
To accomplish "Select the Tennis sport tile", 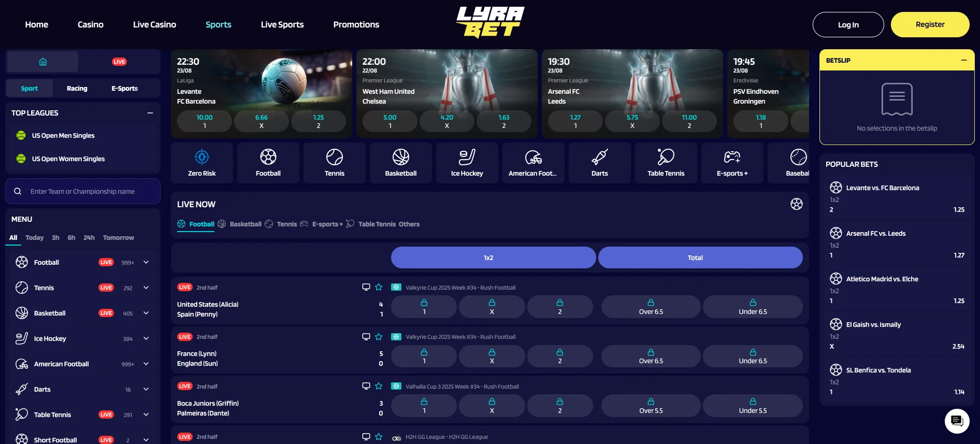I will pos(335,163).
